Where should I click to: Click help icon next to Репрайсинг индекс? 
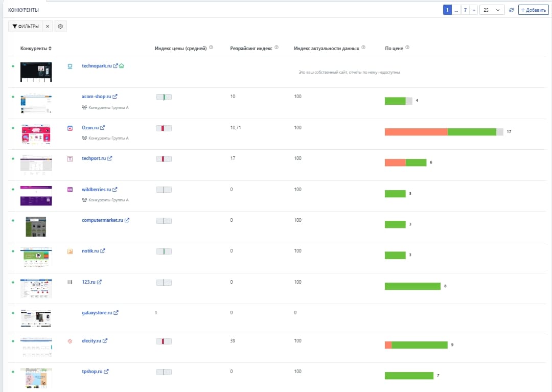(x=277, y=48)
